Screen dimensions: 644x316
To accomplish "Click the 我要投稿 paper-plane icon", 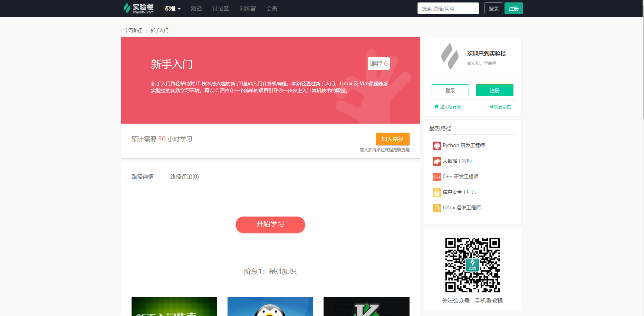I will point(491,107).
